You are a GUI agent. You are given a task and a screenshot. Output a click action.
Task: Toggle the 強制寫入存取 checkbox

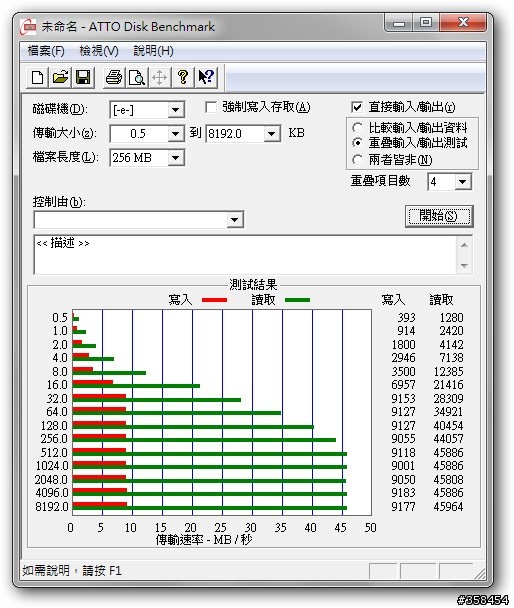point(211,107)
